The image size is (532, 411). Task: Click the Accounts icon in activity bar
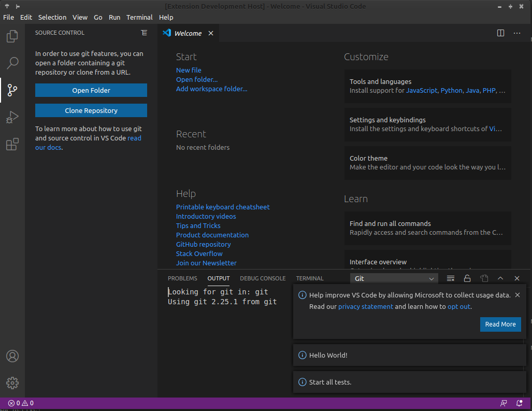coord(12,356)
